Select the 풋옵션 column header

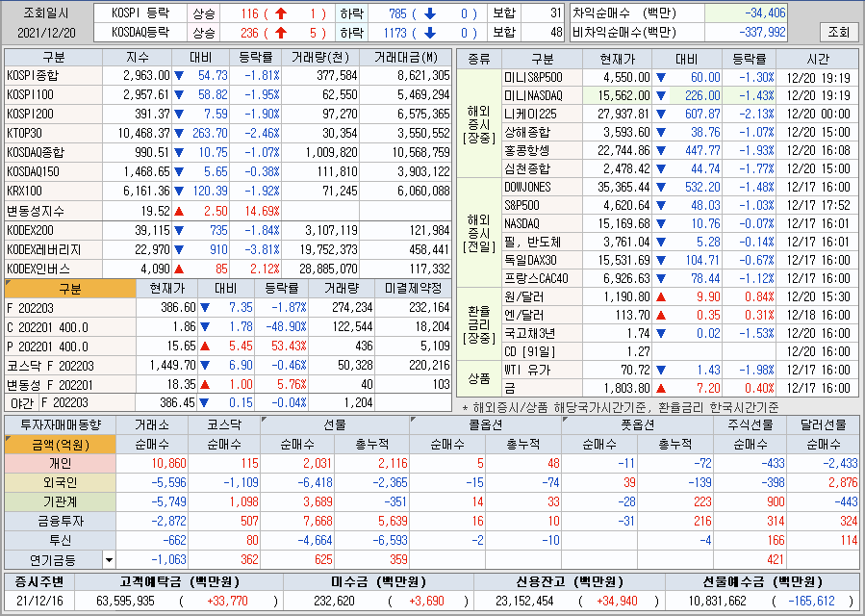click(x=637, y=425)
